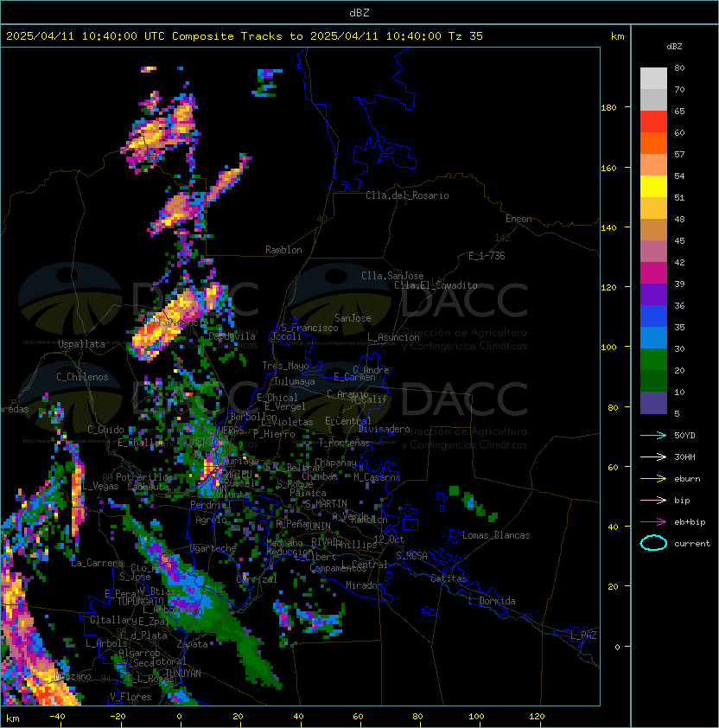Select the slate 5-10 dBZ swatch
Screen dimensions: 719x728
(x=653, y=403)
